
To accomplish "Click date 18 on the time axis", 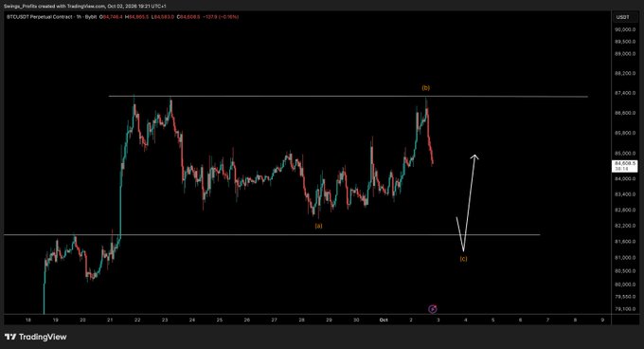I will click(x=27, y=320).
